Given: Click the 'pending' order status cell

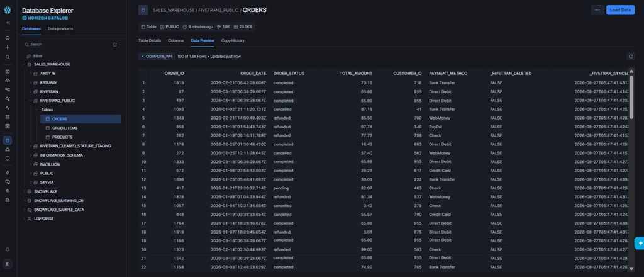Looking at the screenshot, I should click(x=281, y=188).
